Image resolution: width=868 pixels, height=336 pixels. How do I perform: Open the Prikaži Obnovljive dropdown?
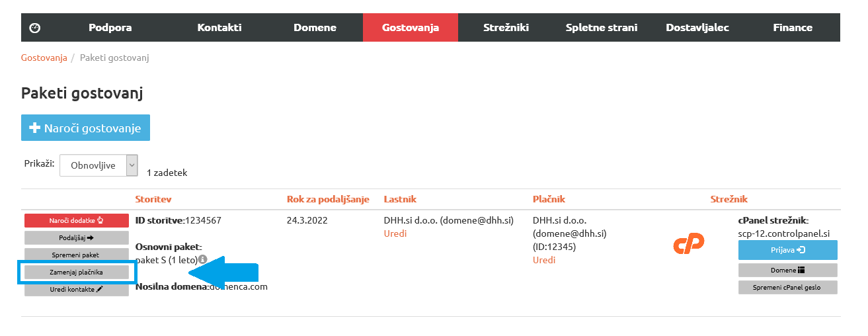(x=99, y=165)
